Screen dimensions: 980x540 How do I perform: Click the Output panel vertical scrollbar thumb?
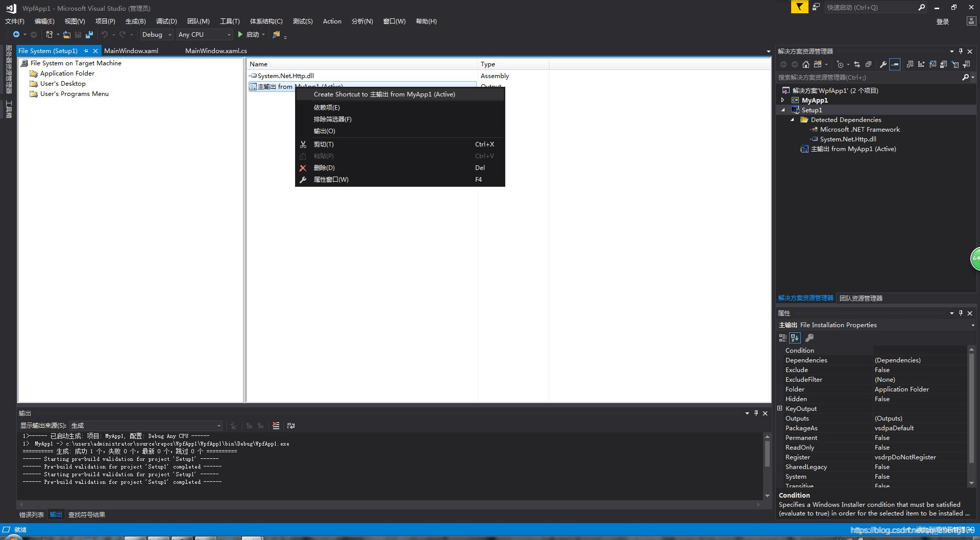pos(767,454)
